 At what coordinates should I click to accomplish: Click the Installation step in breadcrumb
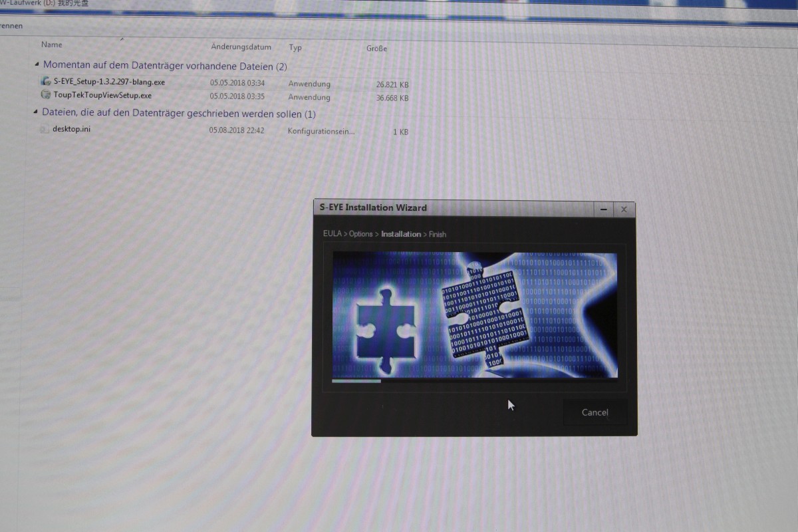pyautogui.click(x=401, y=234)
